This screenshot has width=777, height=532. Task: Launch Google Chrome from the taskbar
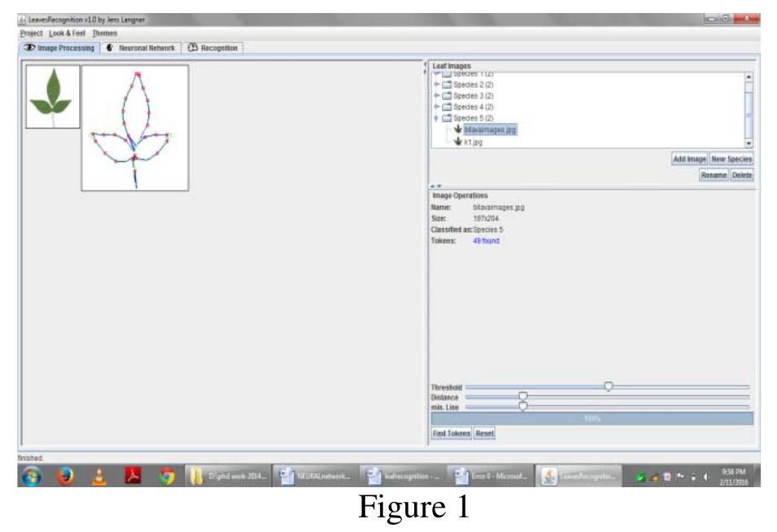coord(166,477)
